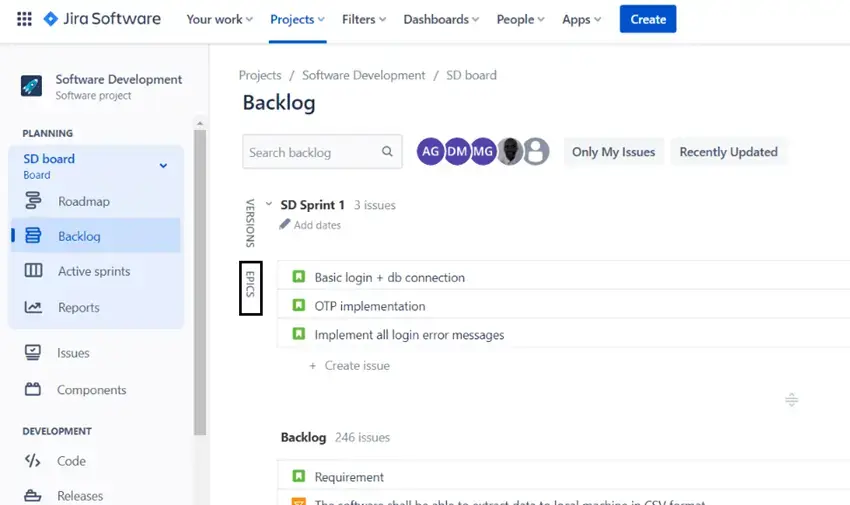Select the AG user avatar filter

tap(431, 152)
